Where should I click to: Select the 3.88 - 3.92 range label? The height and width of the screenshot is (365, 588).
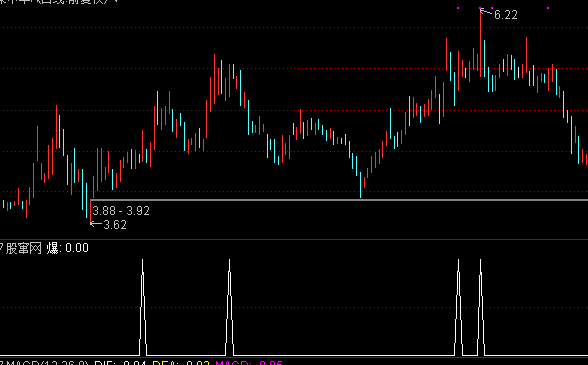[121, 211]
